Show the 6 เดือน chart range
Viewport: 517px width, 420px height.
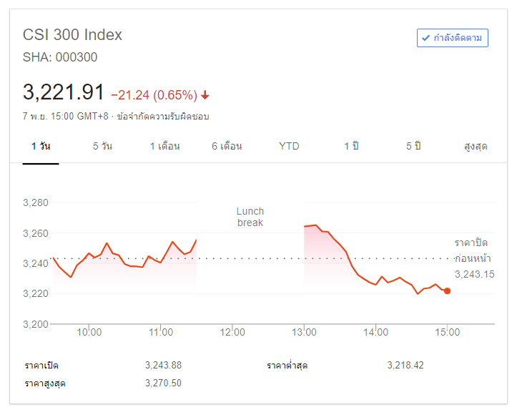click(x=227, y=146)
